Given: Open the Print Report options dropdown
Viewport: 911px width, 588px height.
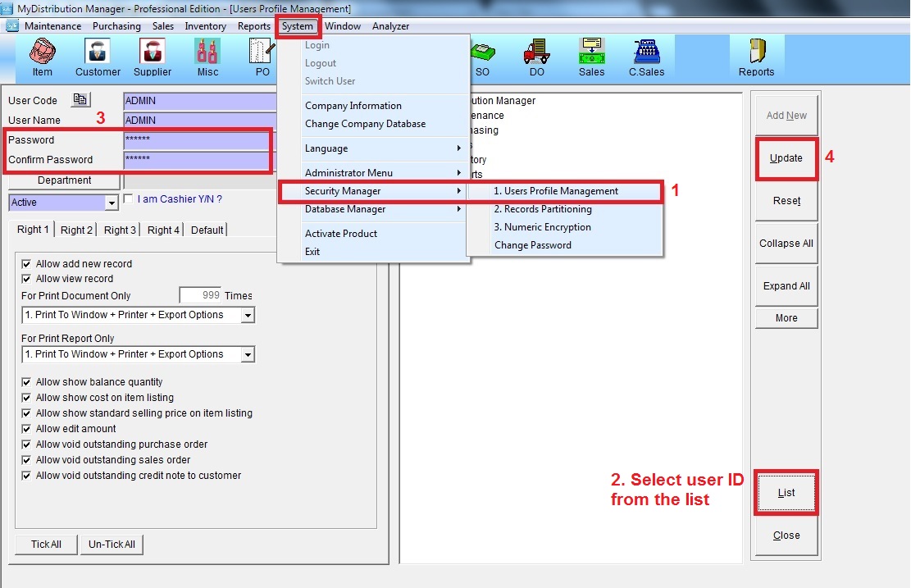Looking at the screenshot, I should tap(248, 355).
